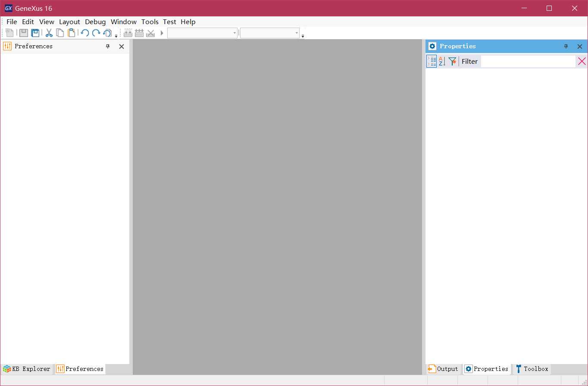Click the Paste clipboard icon

(72, 33)
